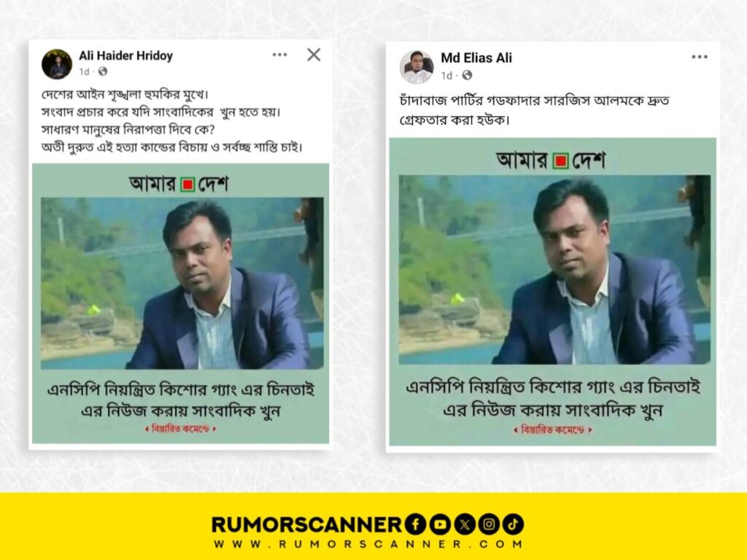This screenshot has height=560, width=747.
Task: Open Rumor Scanner YouTube icon
Action: (x=440, y=525)
